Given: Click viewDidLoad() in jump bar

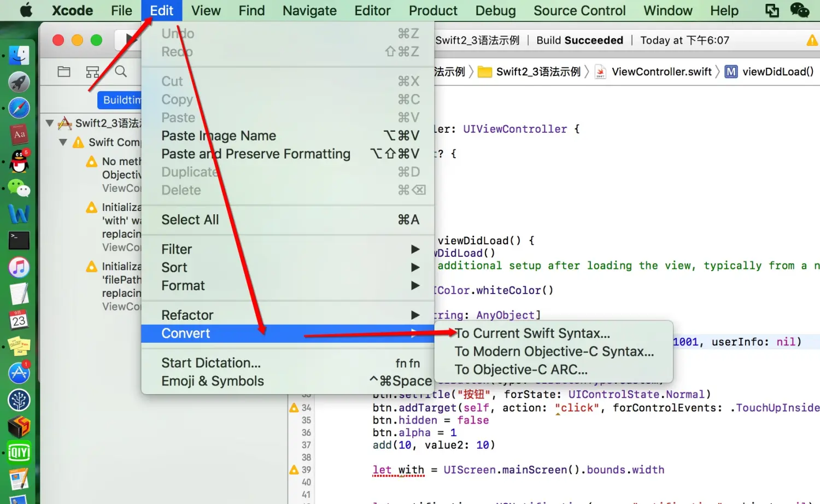Looking at the screenshot, I should tap(769, 72).
